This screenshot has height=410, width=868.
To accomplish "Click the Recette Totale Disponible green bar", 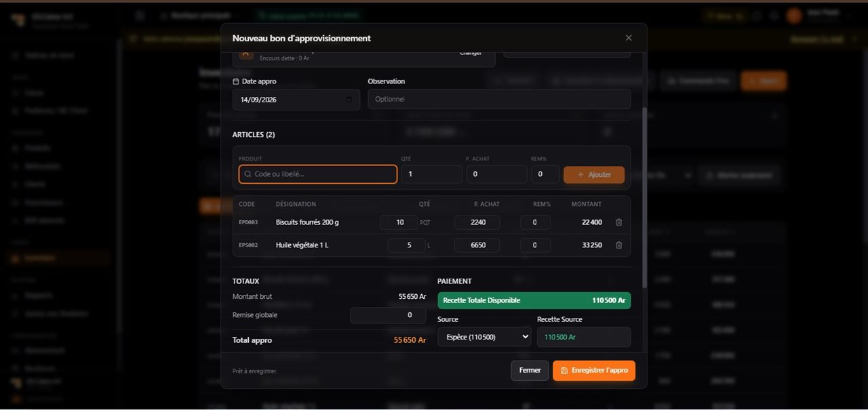I will click(534, 300).
